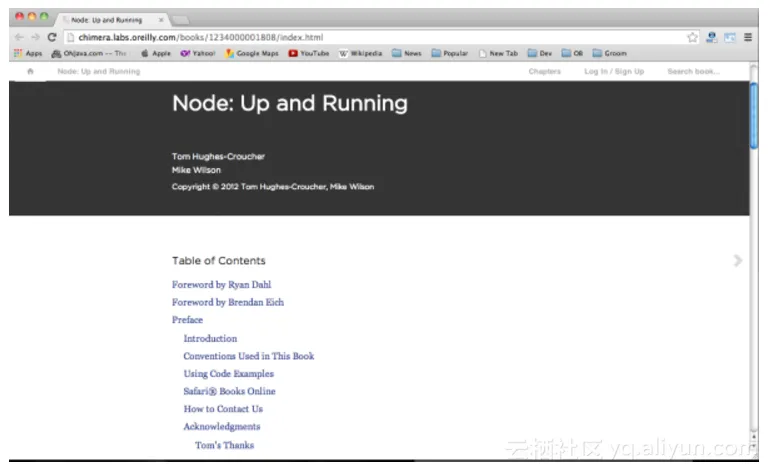This screenshot has height=472, width=769.
Task: Open the Apps bookmarks shortcut
Action: (27, 54)
